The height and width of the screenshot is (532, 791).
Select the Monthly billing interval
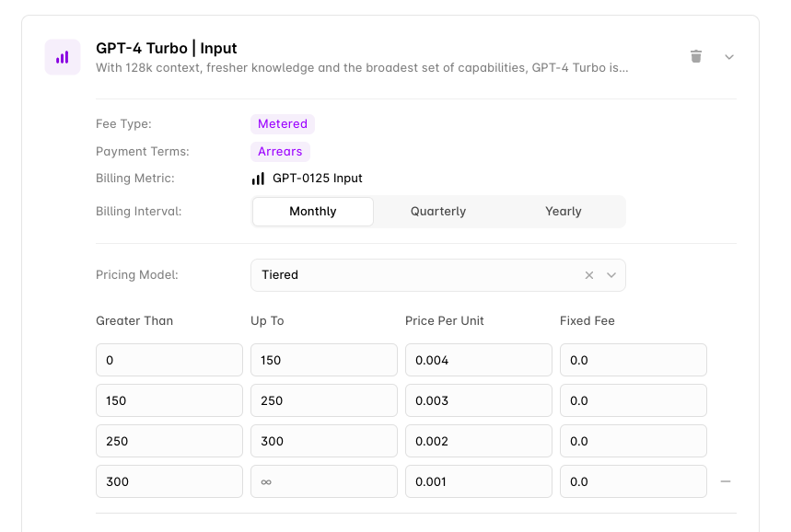pyautogui.click(x=312, y=211)
